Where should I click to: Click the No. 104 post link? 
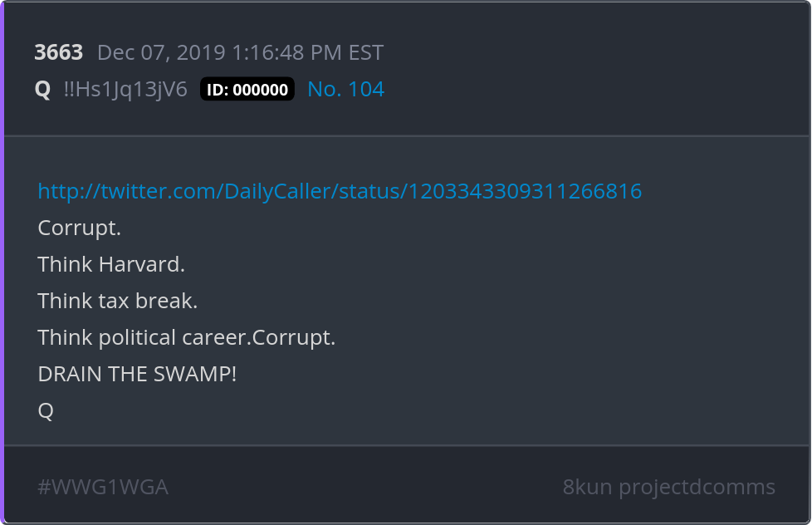345,89
